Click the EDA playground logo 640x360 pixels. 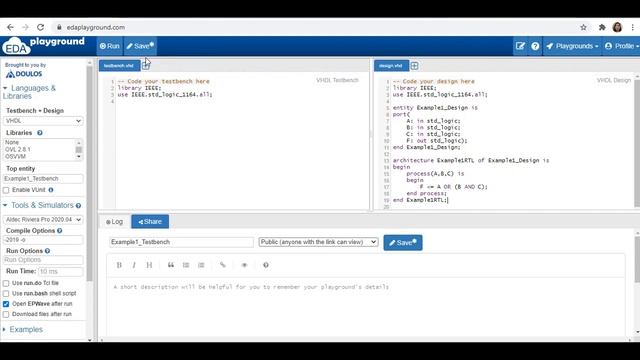(x=43, y=45)
